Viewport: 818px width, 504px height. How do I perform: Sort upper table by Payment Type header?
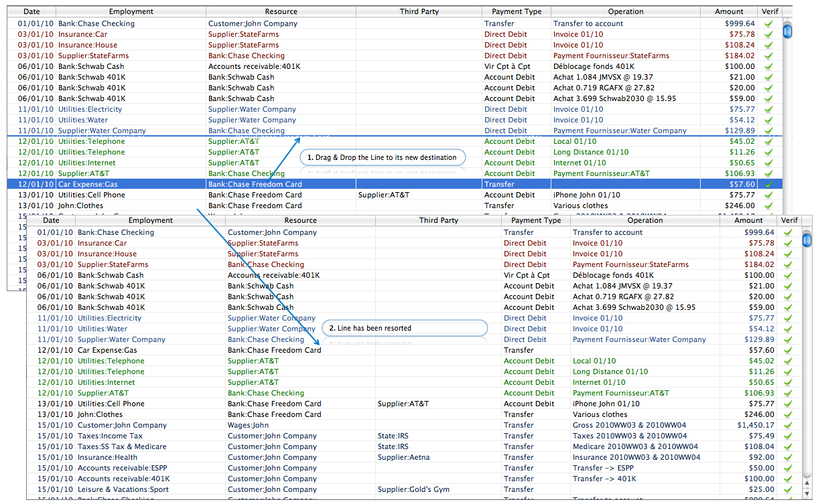point(517,11)
